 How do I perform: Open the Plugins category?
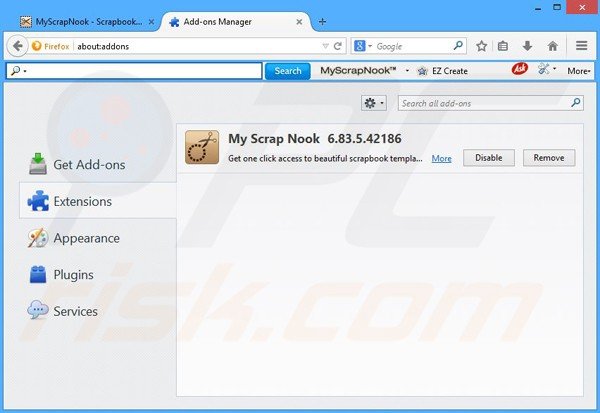click(61, 275)
